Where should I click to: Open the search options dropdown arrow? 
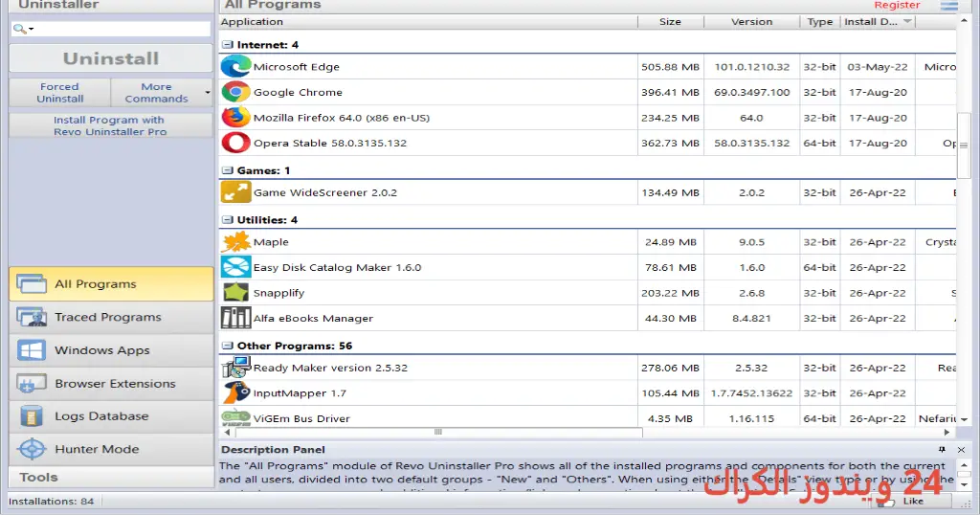coord(31,30)
